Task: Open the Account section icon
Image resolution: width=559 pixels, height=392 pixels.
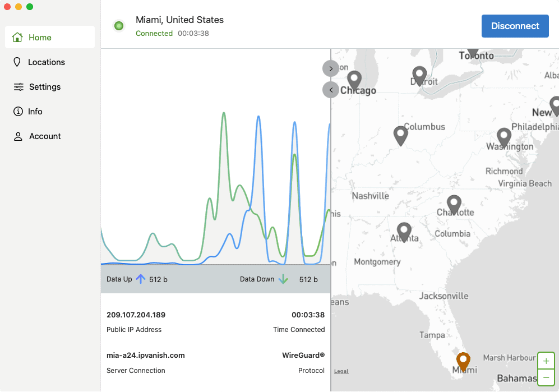Action: click(x=17, y=136)
